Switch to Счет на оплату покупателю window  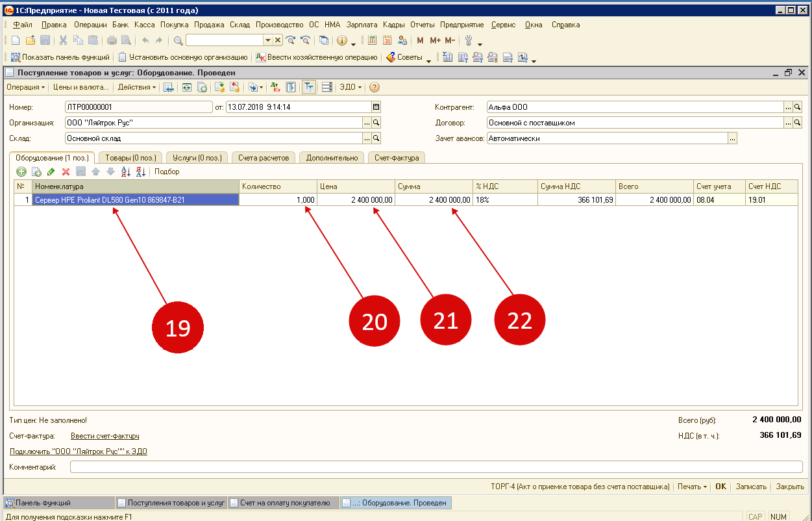tap(283, 503)
